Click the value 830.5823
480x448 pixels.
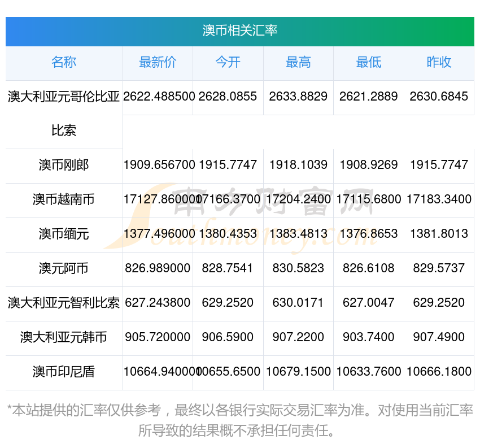click(298, 268)
